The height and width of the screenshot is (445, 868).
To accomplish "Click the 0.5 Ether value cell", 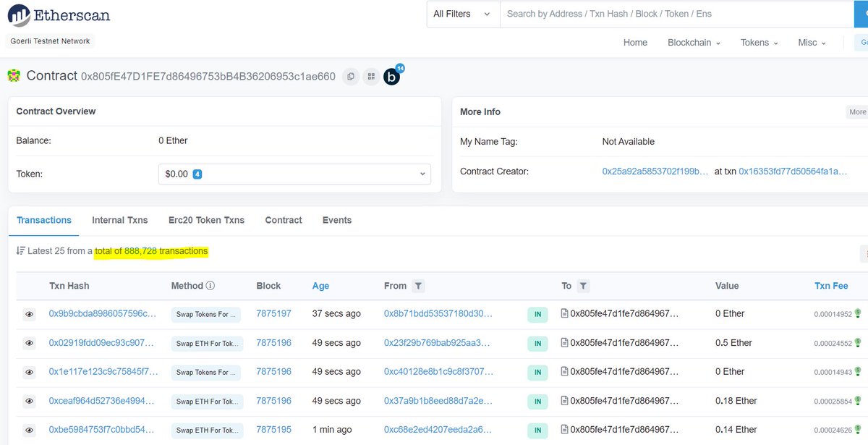I will pyautogui.click(x=733, y=342).
